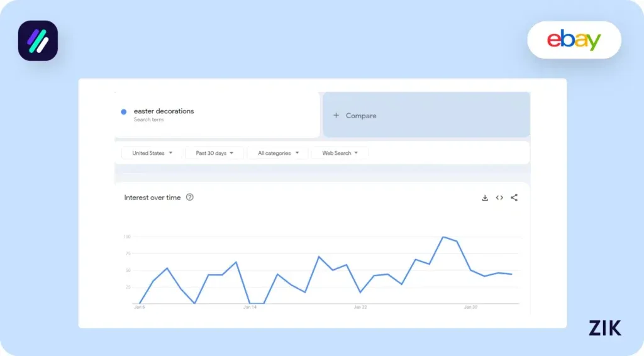Viewport: 644px width, 356px height.
Task: Open the embed code icon
Action: 499,197
